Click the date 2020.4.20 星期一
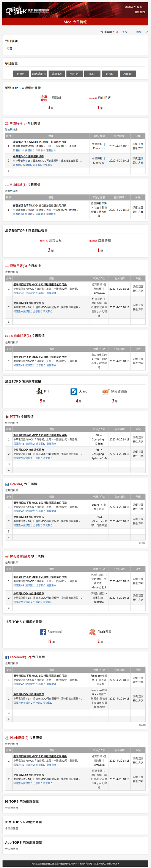The image size is (151, 868). 134,7
